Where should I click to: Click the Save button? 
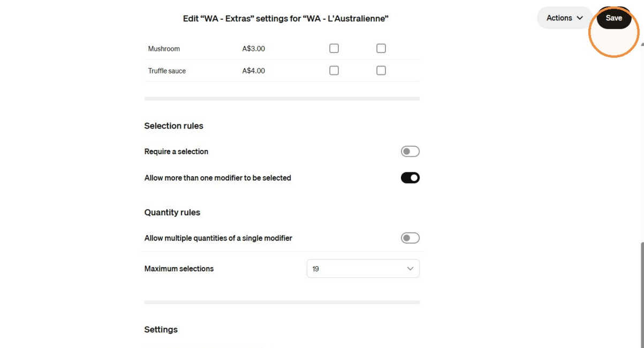click(x=613, y=18)
